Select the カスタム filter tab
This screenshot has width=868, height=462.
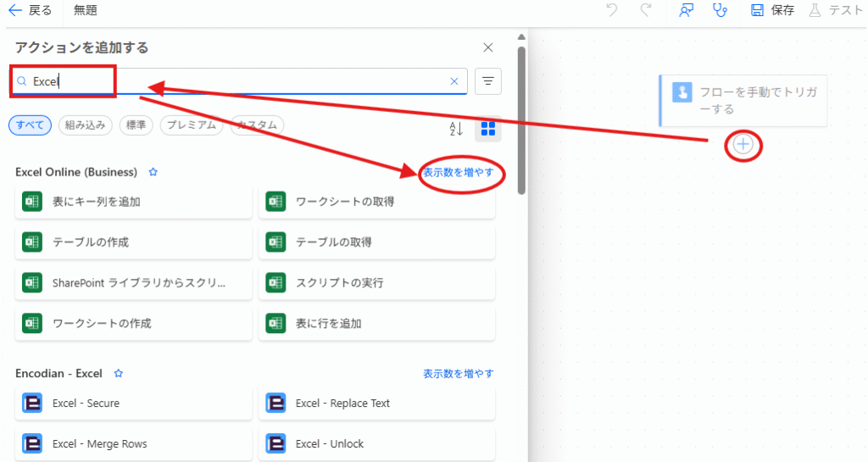pos(257,125)
